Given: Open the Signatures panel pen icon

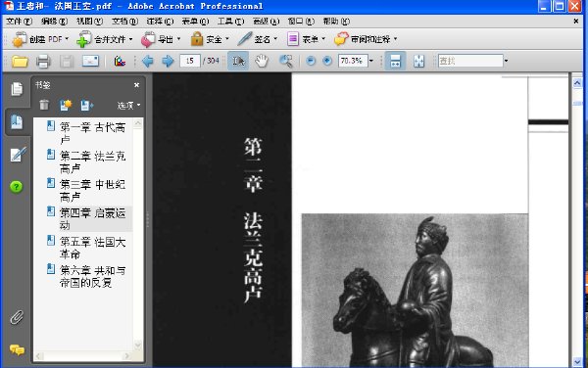Looking at the screenshot, I should [18, 155].
